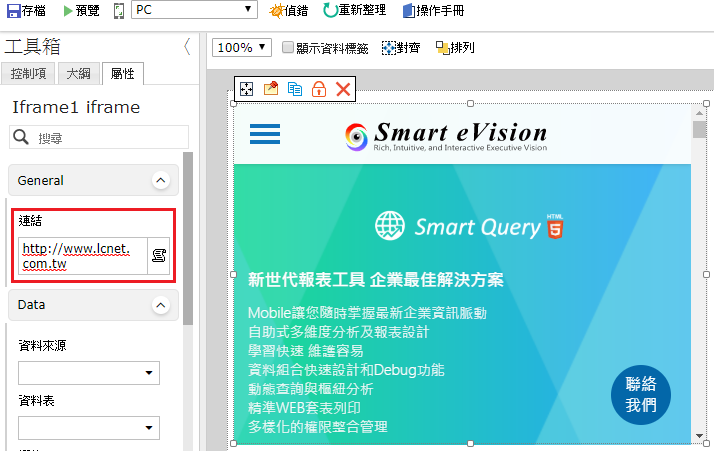Start debugging with 偵錯
This screenshot has width=714, height=451.
(289, 10)
